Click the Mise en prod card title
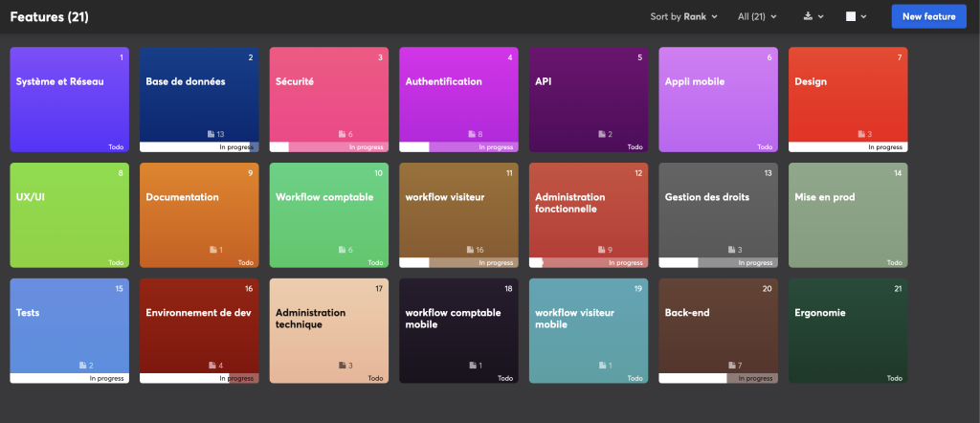 click(824, 197)
